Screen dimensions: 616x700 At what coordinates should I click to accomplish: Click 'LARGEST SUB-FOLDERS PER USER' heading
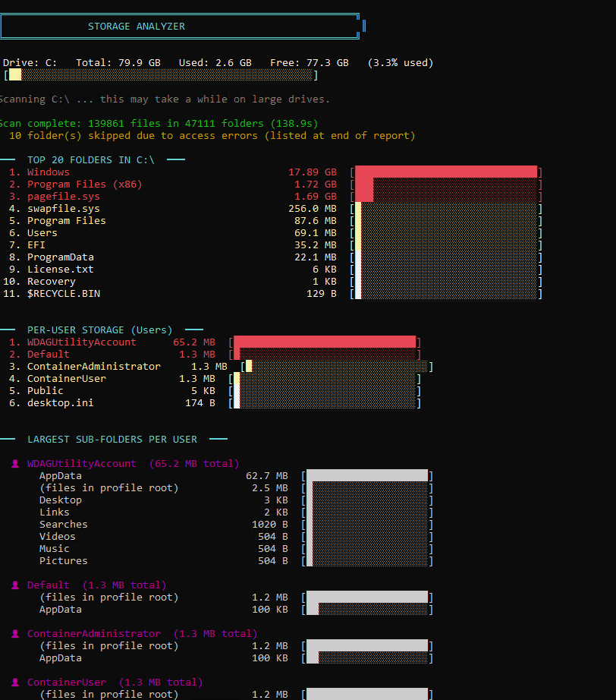tap(112, 440)
